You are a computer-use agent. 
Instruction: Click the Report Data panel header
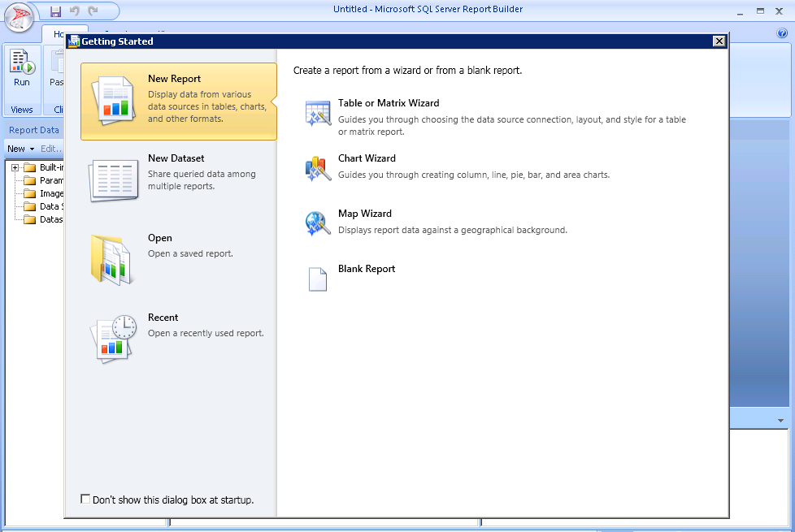pyautogui.click(x=34, y=130)
